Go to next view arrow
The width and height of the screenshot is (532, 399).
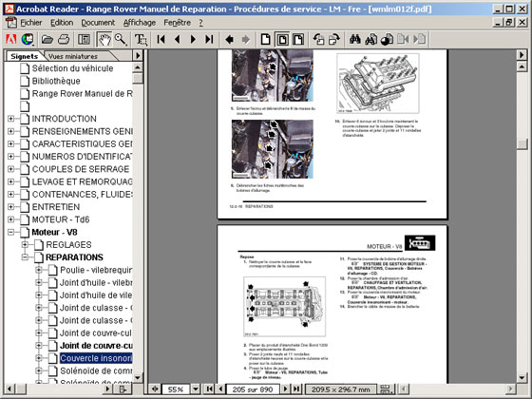[x=246, y=40]
